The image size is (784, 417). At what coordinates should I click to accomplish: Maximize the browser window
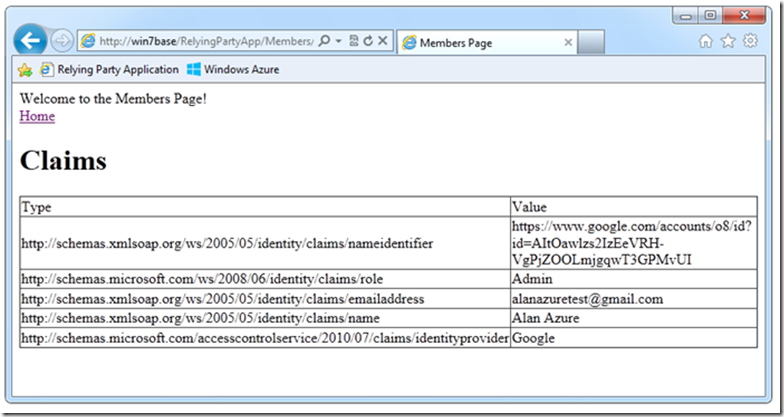(x=710, y=16)
